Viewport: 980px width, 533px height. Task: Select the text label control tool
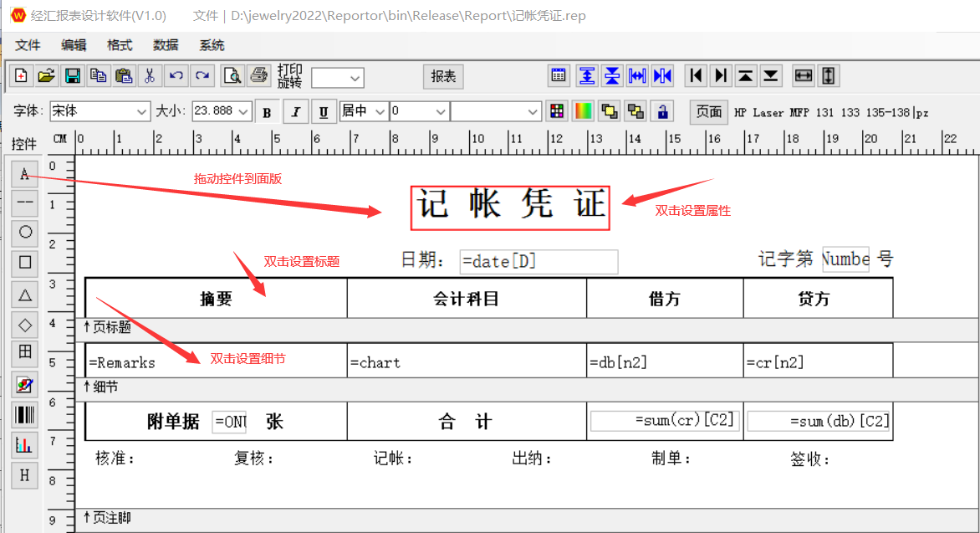25,173
